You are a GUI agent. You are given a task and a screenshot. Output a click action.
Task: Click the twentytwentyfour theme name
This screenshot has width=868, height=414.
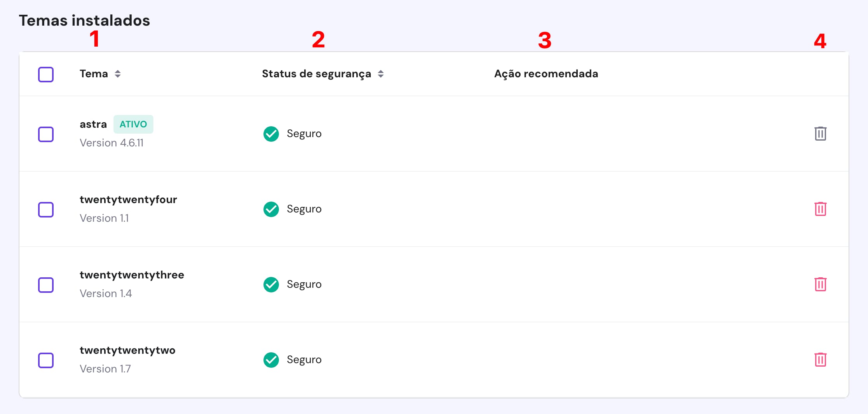(128, 199)
